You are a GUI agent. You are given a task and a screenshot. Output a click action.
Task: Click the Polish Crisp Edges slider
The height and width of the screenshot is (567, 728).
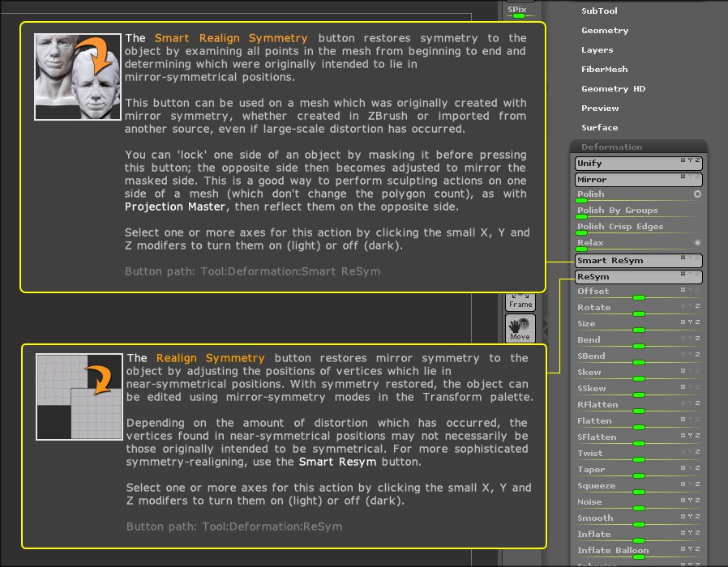638,228
